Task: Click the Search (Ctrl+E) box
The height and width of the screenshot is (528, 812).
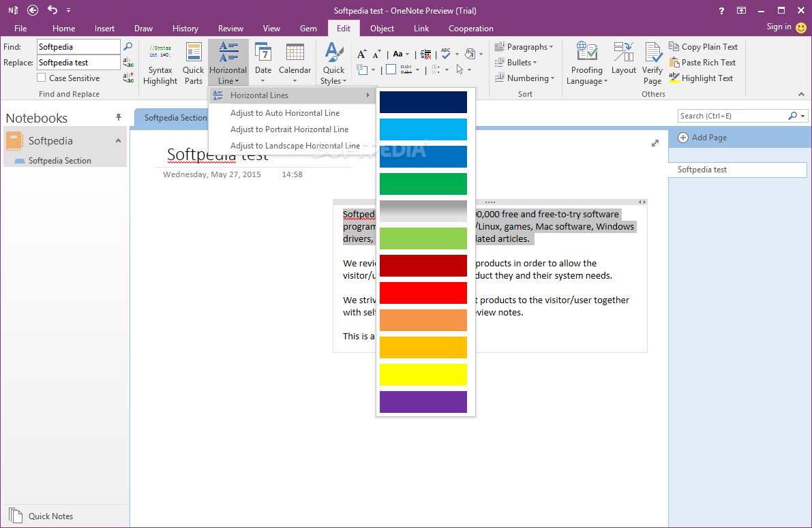Action: tap(732, 116)
